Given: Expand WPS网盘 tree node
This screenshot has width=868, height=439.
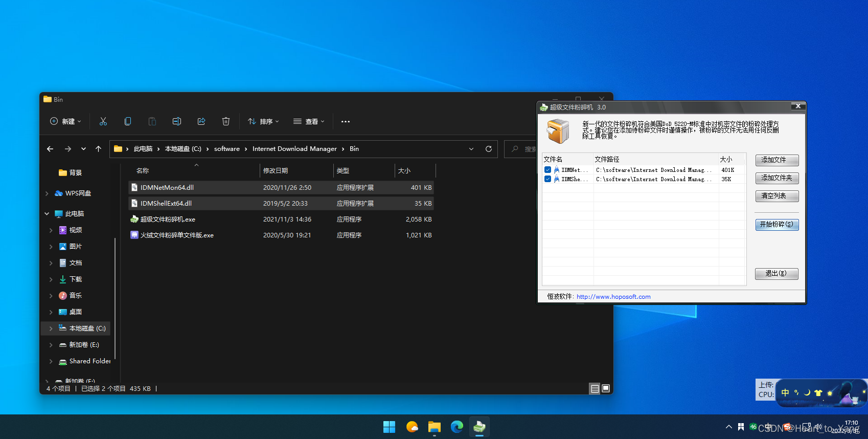Looking at the screenshot, I should tap(47, 193).
